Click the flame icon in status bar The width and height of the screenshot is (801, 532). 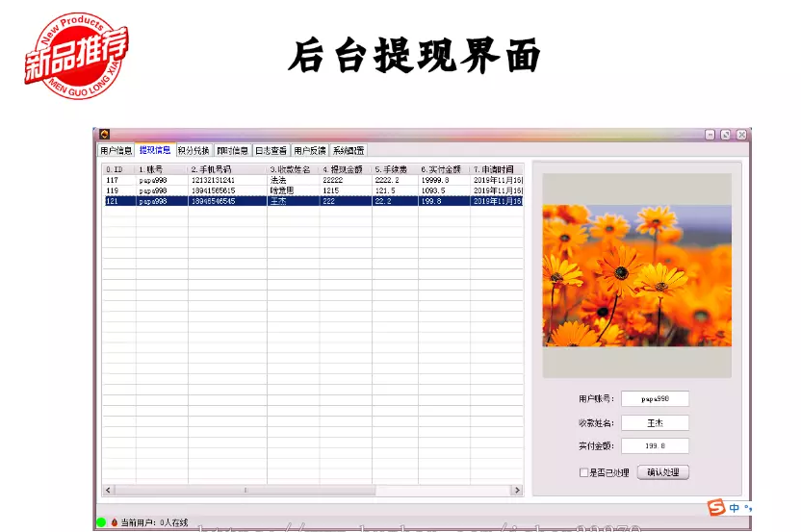coord(115,522)
